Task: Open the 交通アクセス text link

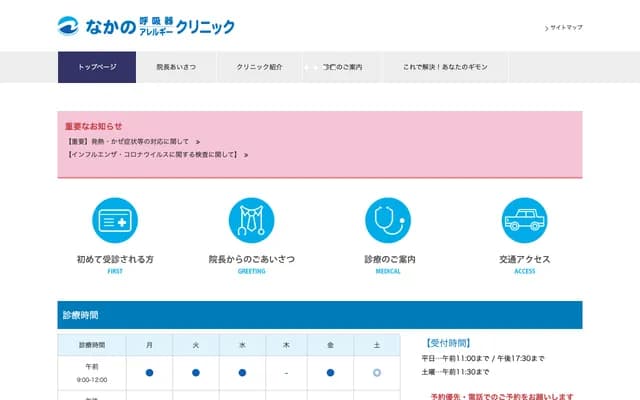Action: click(524, 259)
